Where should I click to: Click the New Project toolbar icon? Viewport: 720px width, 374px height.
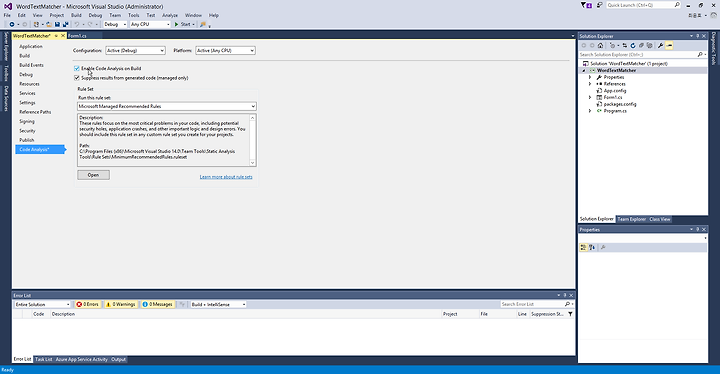[36, 24]
